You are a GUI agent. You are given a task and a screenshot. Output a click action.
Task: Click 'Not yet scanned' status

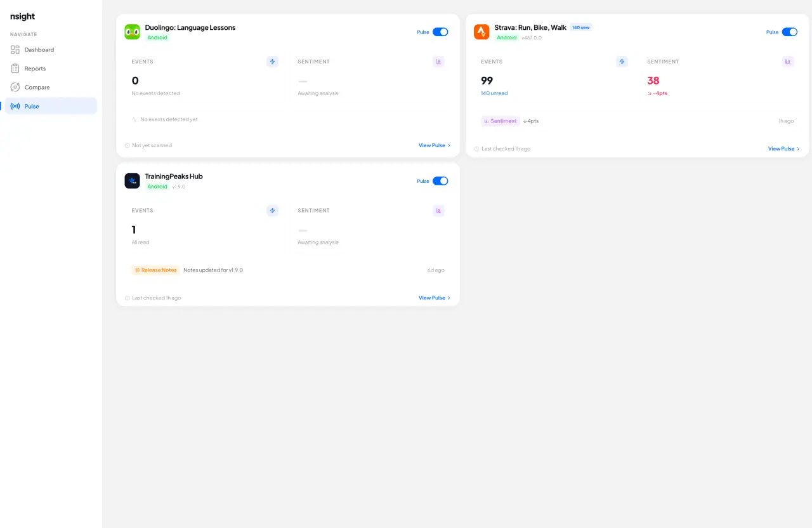(x=152, y=145)
